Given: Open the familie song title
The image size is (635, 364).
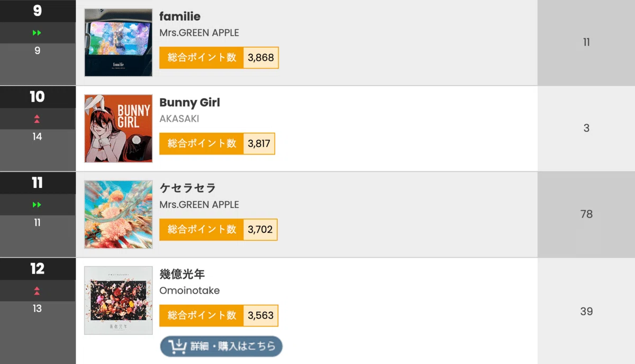Looking at the screenshot, I should click(x=180, y=17).
